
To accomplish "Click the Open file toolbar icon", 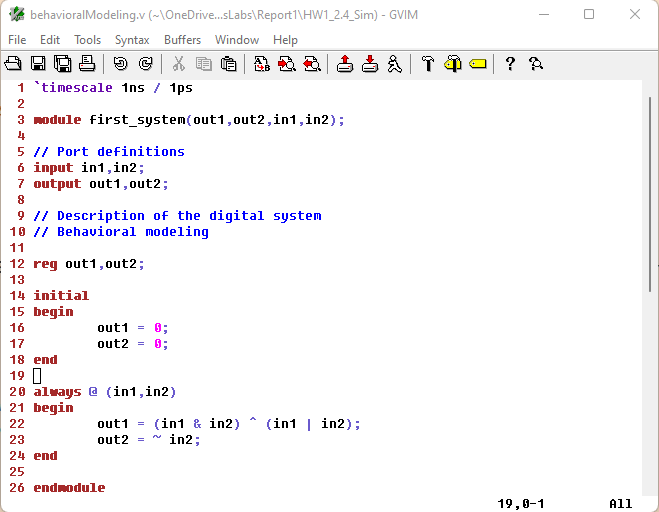I will pyautogui.click(x=14, y=64).
